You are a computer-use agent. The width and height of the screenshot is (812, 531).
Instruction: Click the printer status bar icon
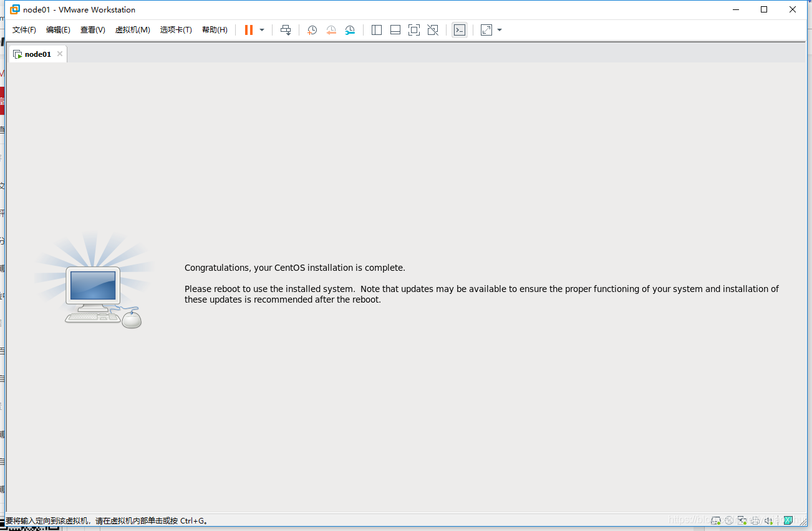click(x=755, y=520)
